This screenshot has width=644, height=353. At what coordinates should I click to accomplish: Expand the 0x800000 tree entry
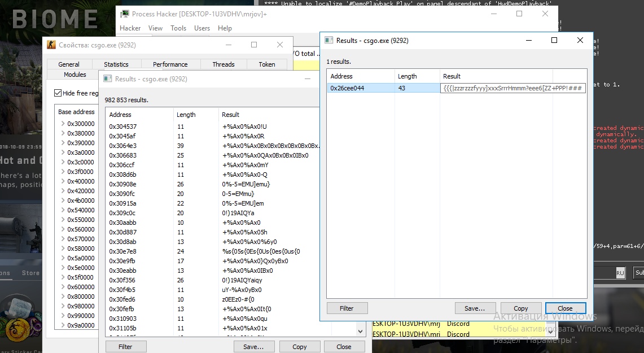pos(62,297)
